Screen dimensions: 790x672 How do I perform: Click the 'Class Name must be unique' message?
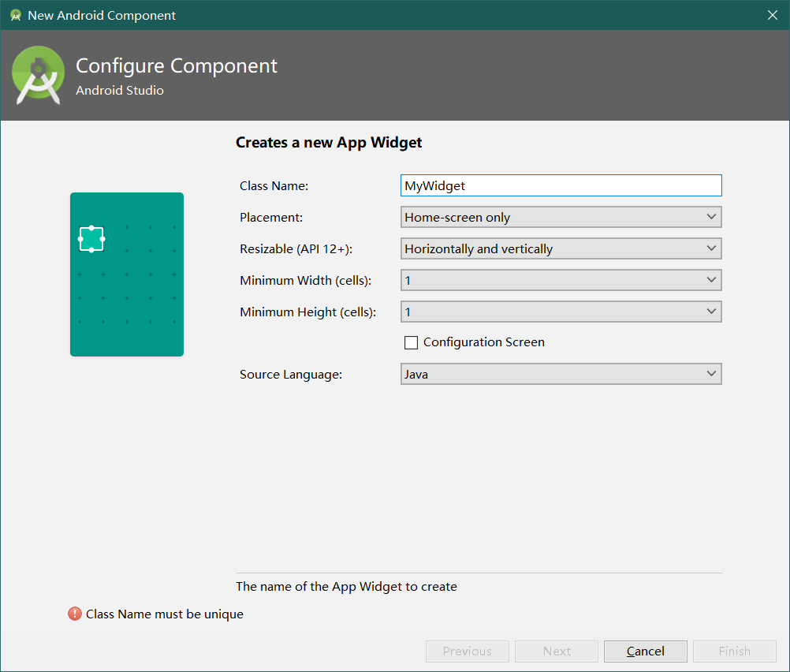pyautogui.click(x=165, y=614)
